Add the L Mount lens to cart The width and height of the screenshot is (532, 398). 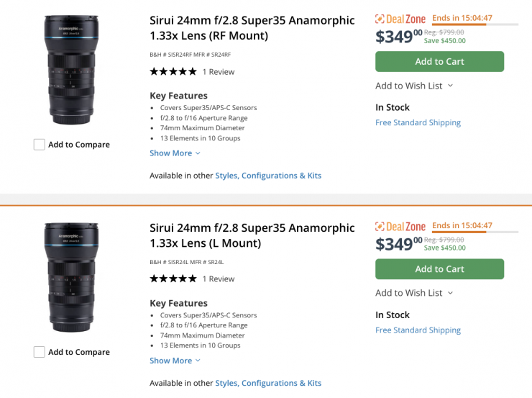[x=439, y=269]
